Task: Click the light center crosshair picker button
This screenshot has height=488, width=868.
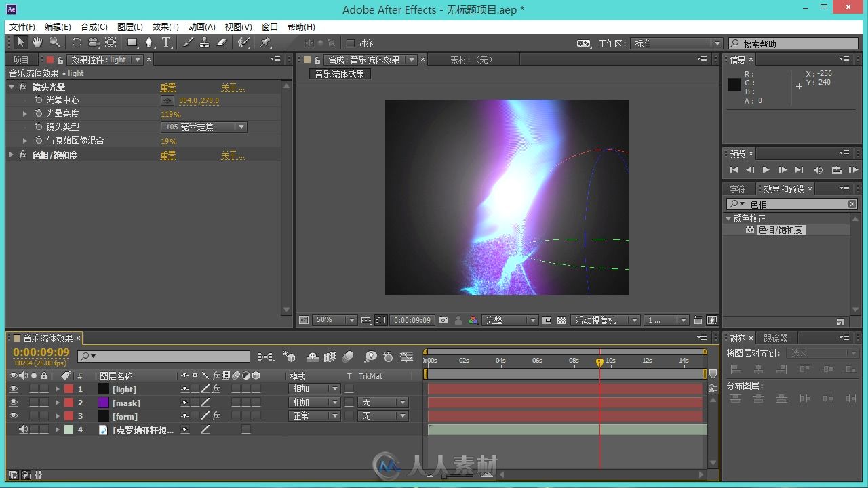Action: tap(167, 100)
